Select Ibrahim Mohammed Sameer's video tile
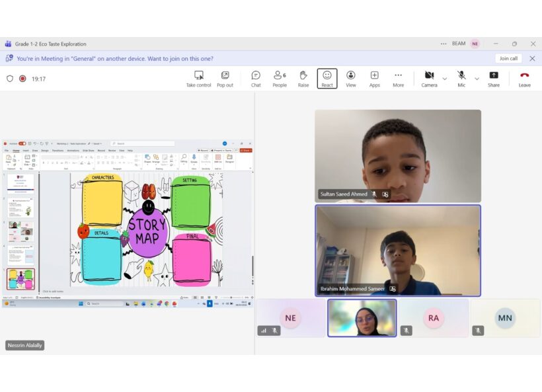The image size is (542, 392). point(398,250)
